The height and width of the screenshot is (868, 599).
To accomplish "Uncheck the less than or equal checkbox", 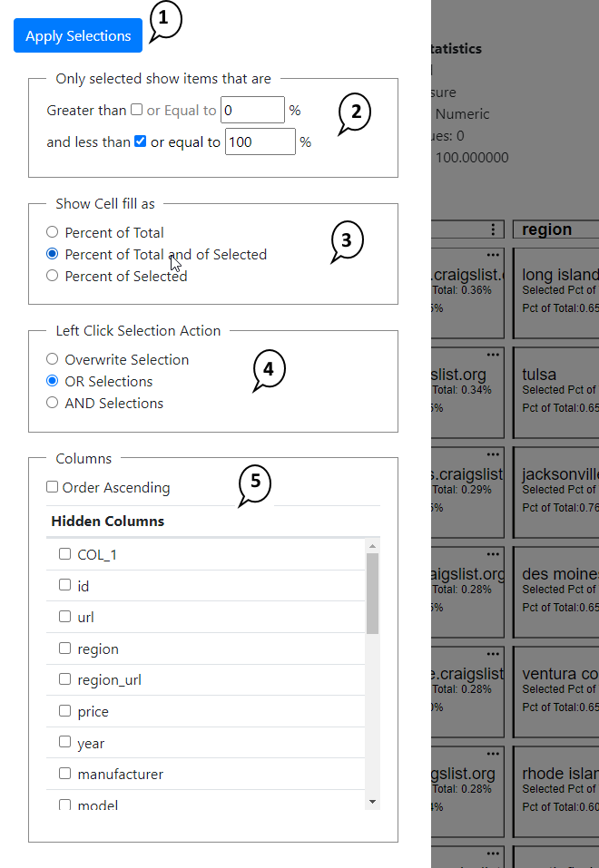I will pos(141,141).
